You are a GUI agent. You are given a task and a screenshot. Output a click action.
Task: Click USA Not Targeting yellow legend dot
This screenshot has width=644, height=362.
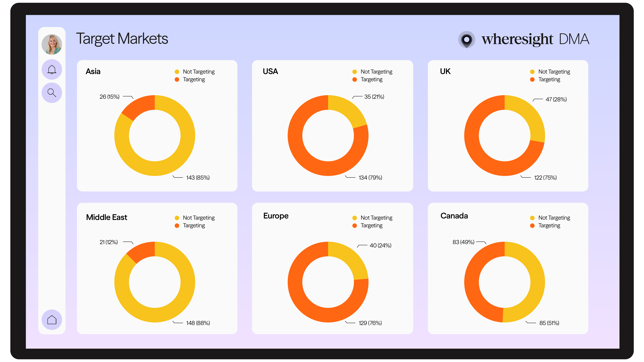click(354, 72)
